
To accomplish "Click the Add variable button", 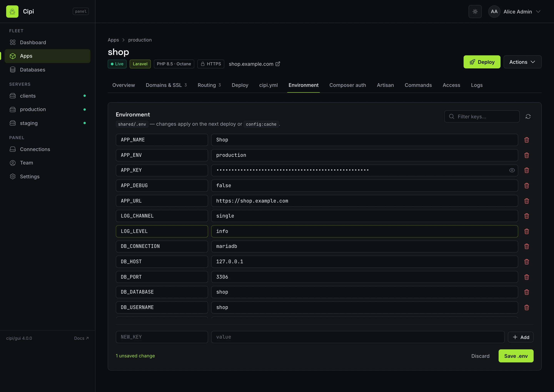I will [x=520, y=337].
